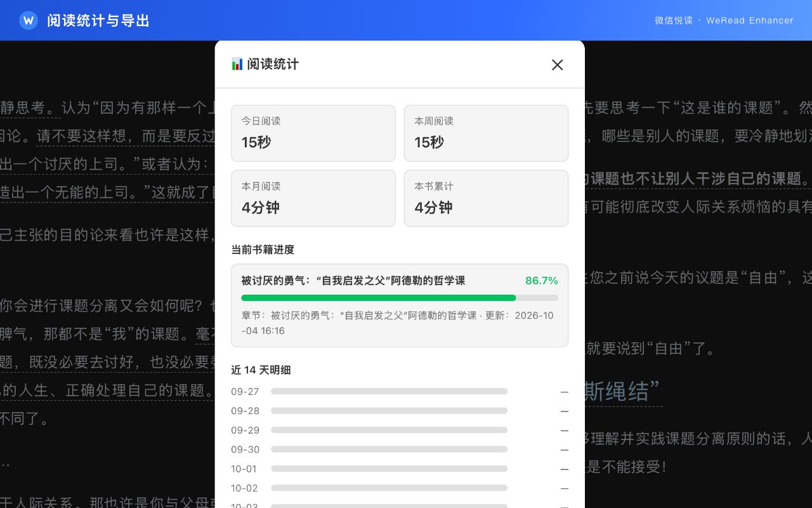Click the 微信悦读 · WeRead Enhancer label
The width and height of the screenshot is (812, 508).
(x=724, y=20)
